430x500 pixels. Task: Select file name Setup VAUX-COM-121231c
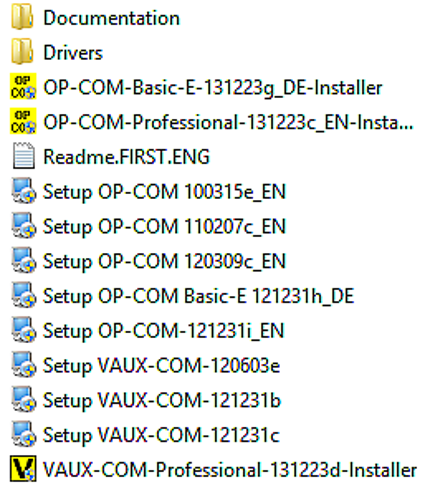coord(161,435)
